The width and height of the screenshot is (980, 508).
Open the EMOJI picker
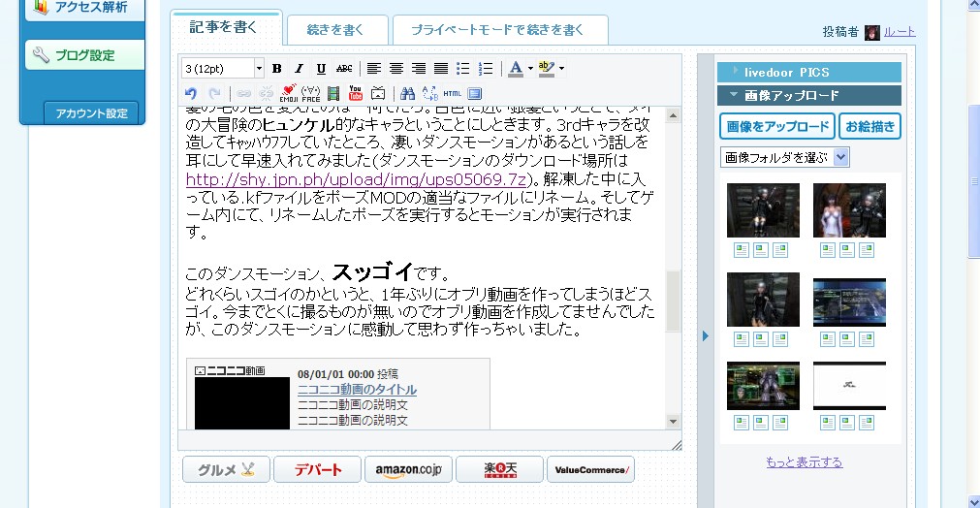coord(288,94)
